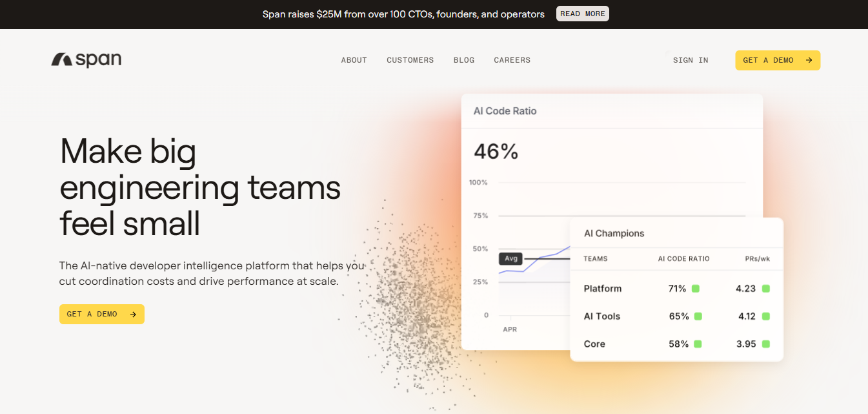Image resolution: width=868 pixels, height=414 pixels.
Task: Select the Avg badge on the chart
Action: click(x=510, y=258)
